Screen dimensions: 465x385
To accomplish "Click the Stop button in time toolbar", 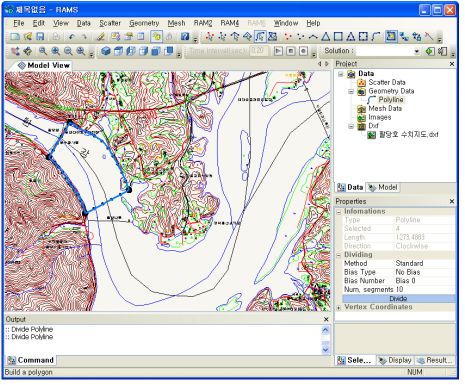I will [291, 51].
